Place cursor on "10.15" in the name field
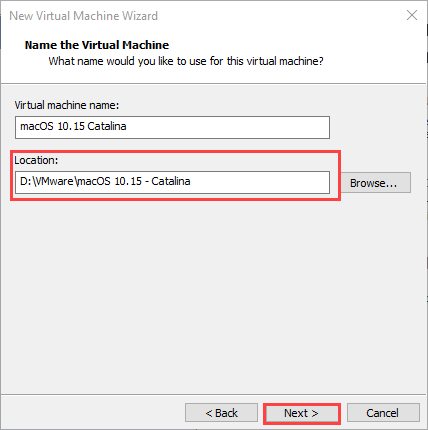The width and height of the screenshot is (428, 430). 71,126
